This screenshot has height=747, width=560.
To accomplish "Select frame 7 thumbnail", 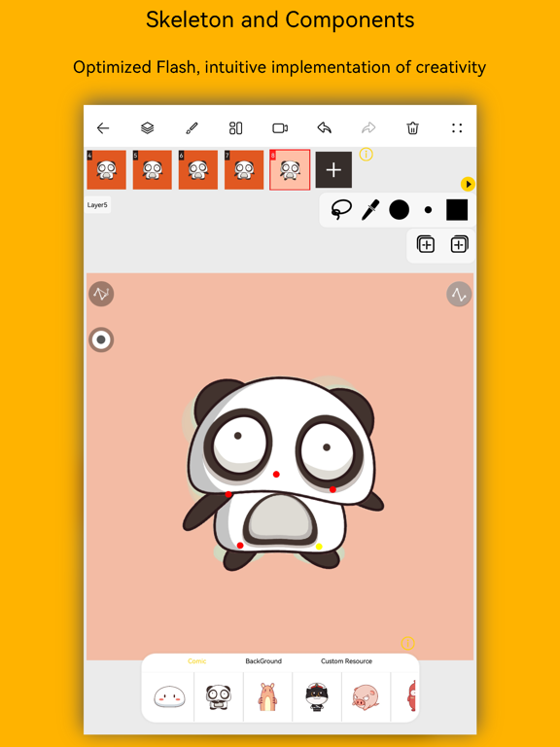I will pyautogui.click(x=244, y=170).
